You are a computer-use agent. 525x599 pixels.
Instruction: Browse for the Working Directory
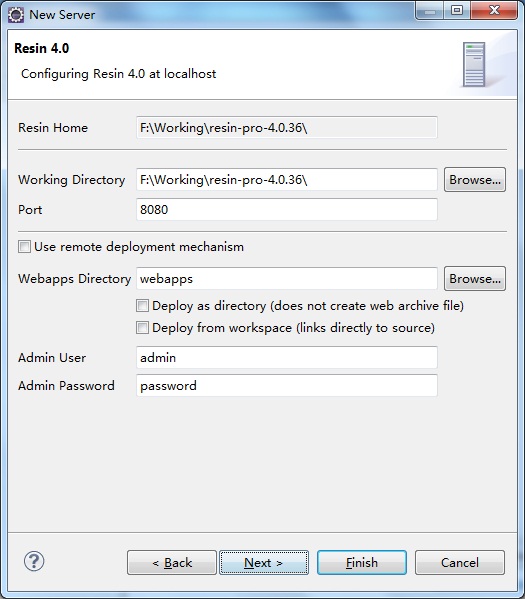(x=475, y=180)
